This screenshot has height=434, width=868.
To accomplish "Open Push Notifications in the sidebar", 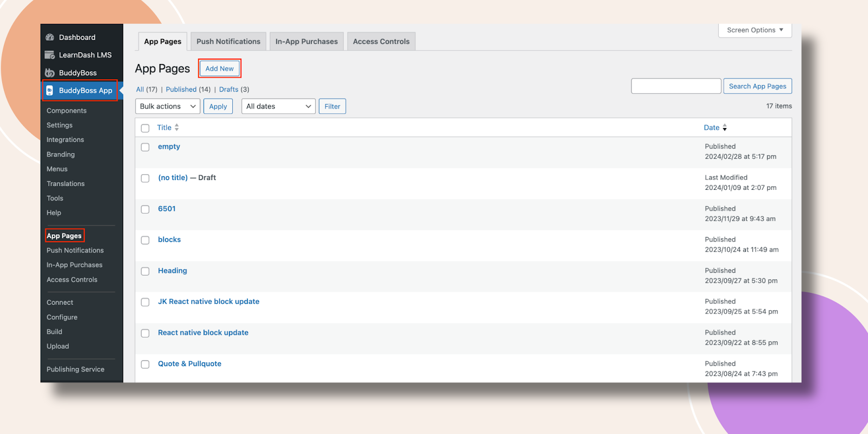I will pos(75,251).
